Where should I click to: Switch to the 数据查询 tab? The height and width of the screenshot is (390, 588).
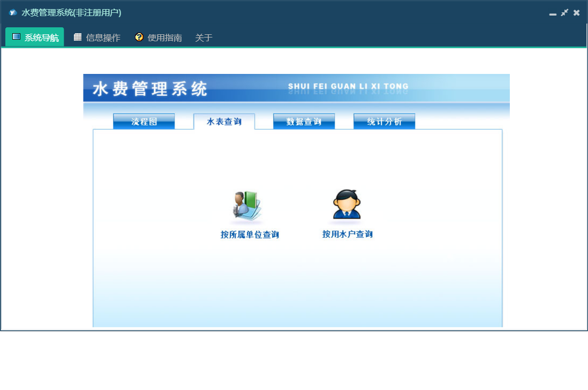point(304,122)
